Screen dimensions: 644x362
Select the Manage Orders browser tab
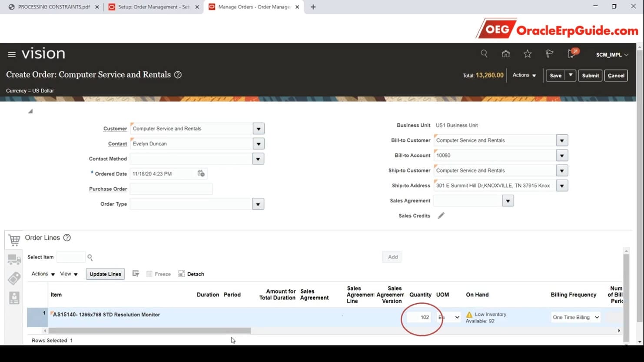254,7
